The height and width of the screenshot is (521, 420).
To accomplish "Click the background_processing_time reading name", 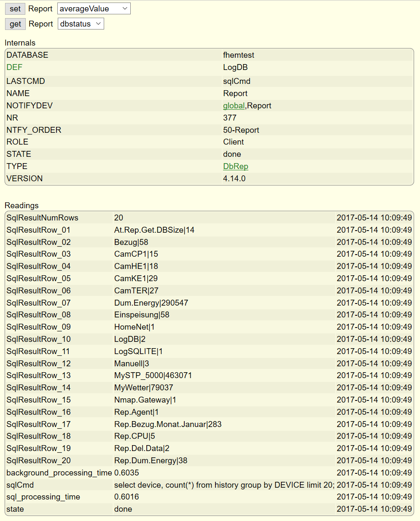I will (59, 473).
